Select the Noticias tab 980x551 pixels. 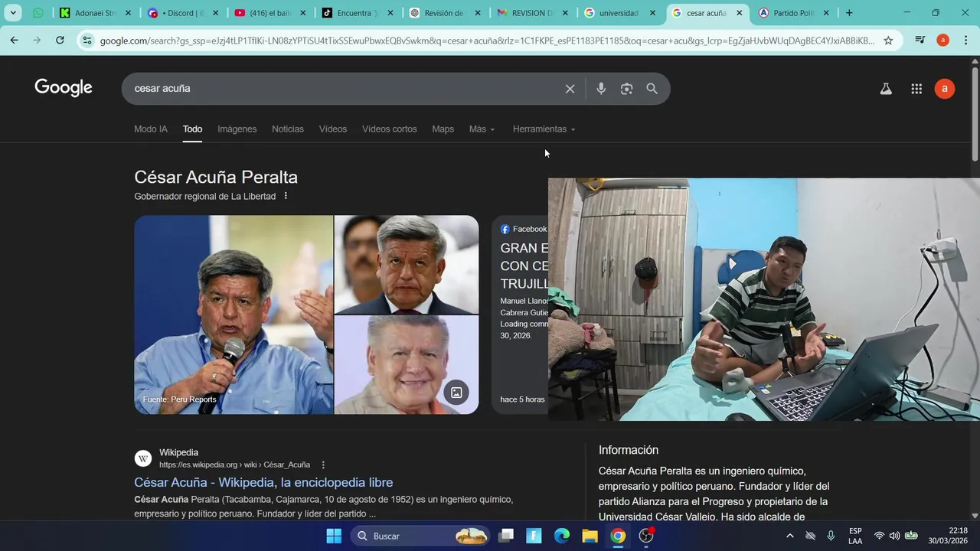[x=288, y=129]
